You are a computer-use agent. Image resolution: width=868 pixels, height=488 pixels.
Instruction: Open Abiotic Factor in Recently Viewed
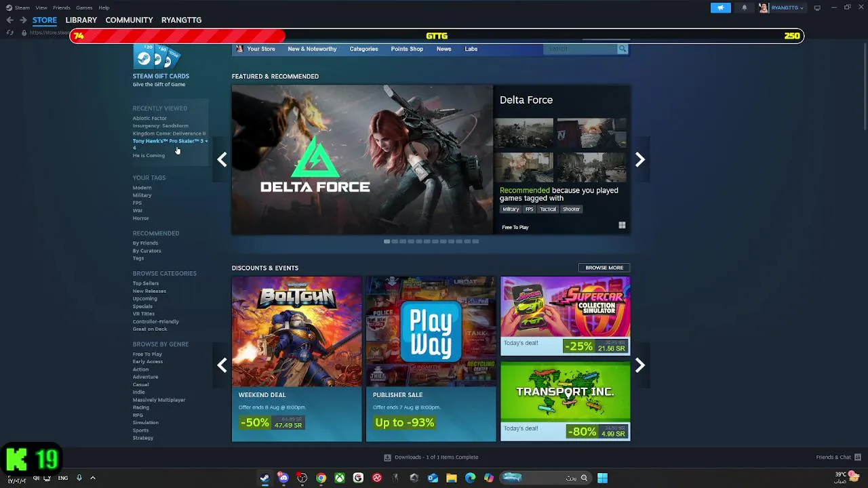[x=149, y=118]
